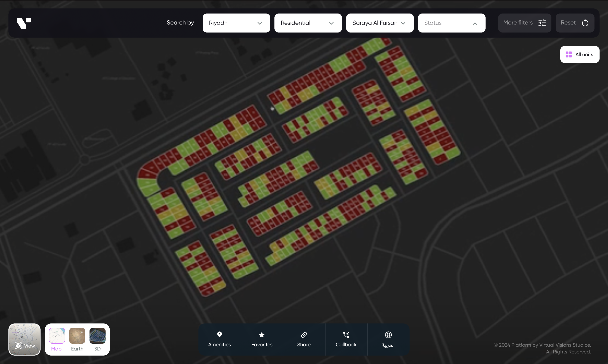Screen dimensions: 608x364
Task: Open the Saraya Al Fursan project dropdown
Action: 379,23
